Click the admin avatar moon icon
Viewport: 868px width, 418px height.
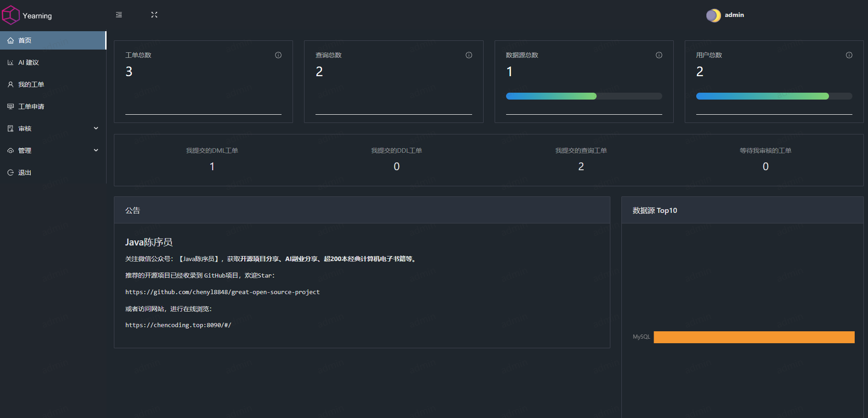[x=713, y=16]
